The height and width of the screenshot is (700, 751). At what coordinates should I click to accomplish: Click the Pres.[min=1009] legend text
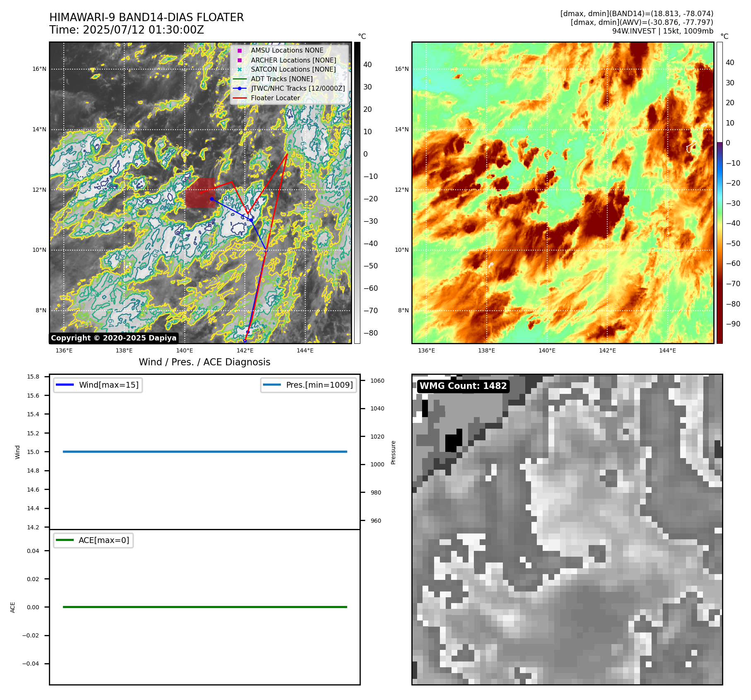coord(319,385)
